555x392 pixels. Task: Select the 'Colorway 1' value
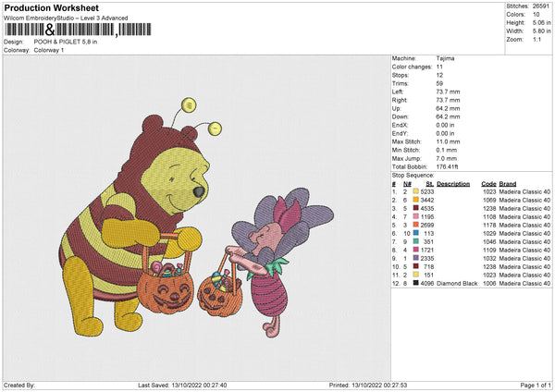(49, 50)
